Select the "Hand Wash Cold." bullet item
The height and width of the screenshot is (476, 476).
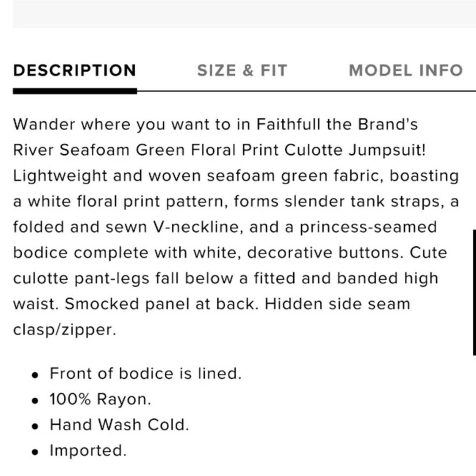tap(119, 425)
